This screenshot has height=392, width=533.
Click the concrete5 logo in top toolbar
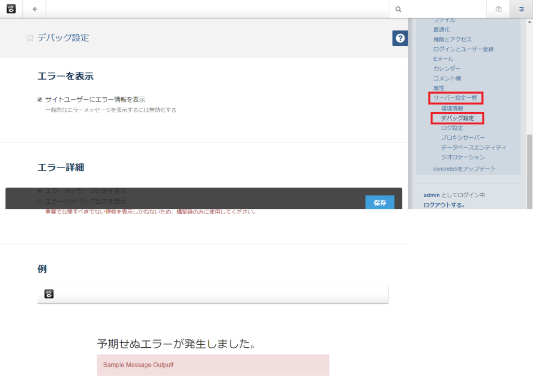(x=11, y=9)
